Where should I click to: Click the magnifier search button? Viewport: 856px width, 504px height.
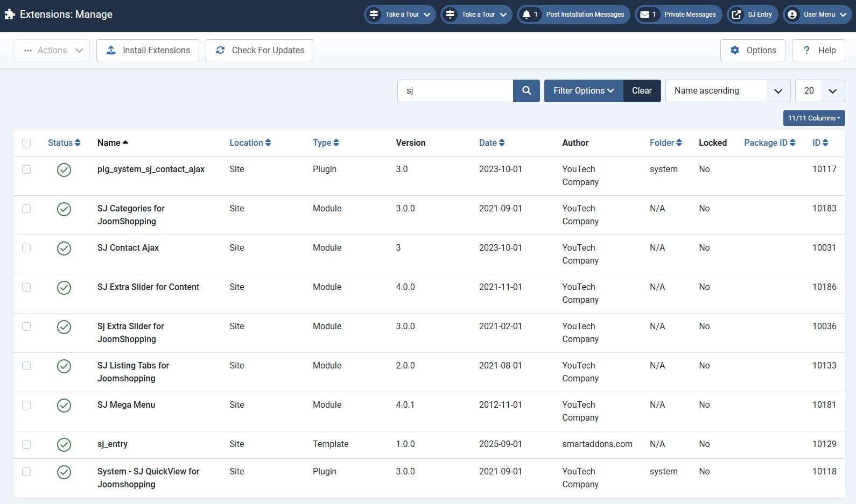(x=526, y=91)
